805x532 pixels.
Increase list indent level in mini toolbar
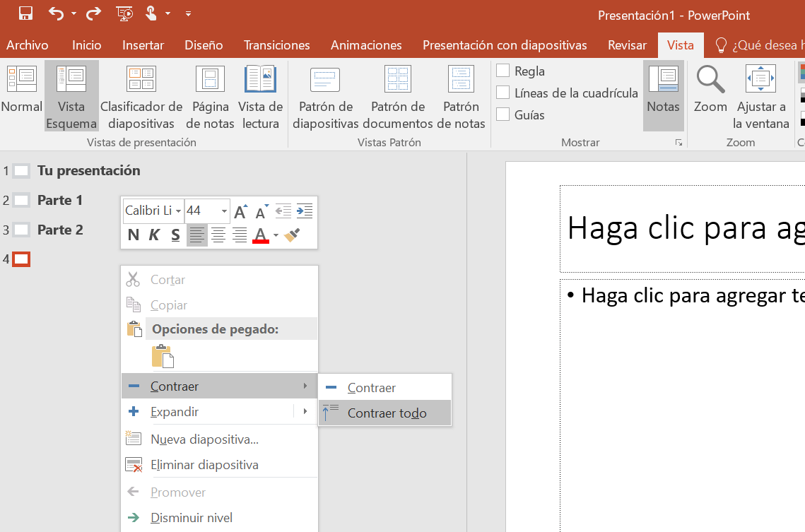tap(305, 211)
